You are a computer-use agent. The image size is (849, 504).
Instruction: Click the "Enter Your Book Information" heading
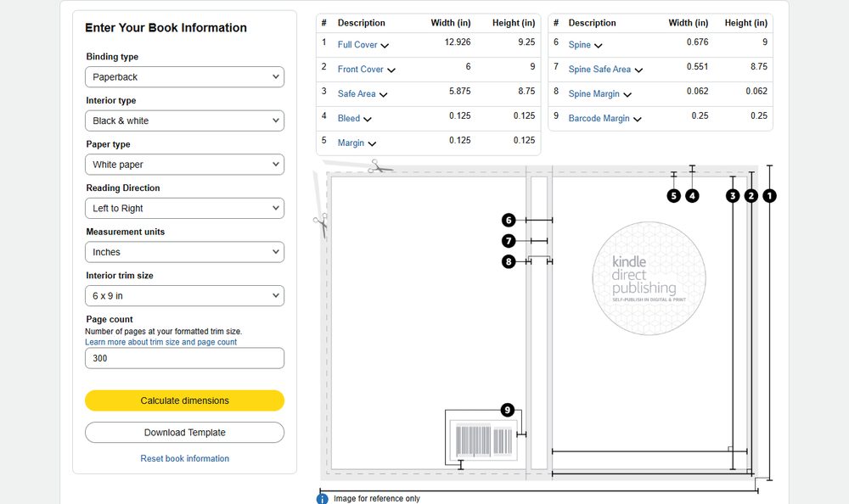166,28
